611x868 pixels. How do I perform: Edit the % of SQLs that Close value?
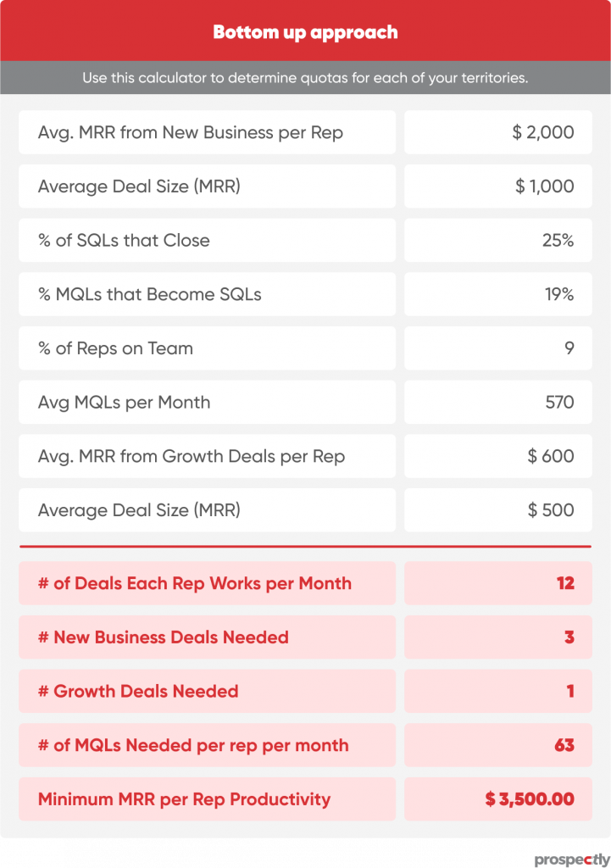click(497, 241)
